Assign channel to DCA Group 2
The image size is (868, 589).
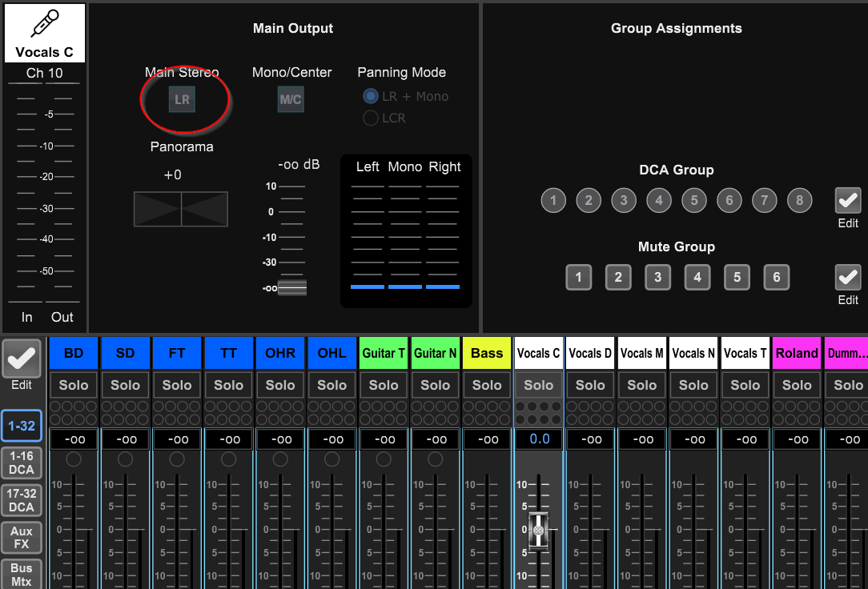pyautogui.click(x=589, y=200)
